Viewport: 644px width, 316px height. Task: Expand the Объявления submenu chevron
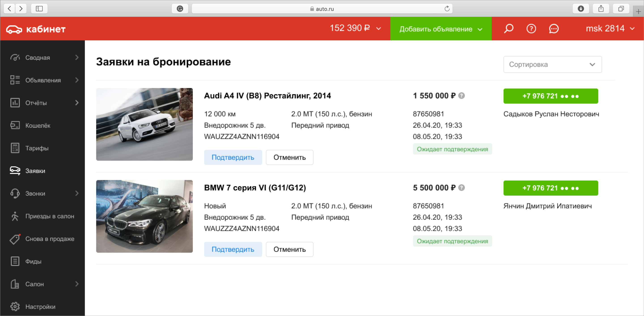[77, 80]
